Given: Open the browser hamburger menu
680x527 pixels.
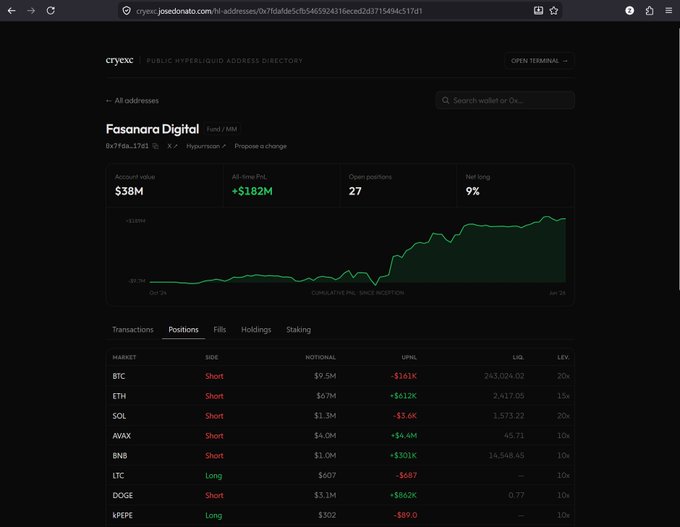Looking at the screenshot, I should pyautogui.click(x=669, y=11).
